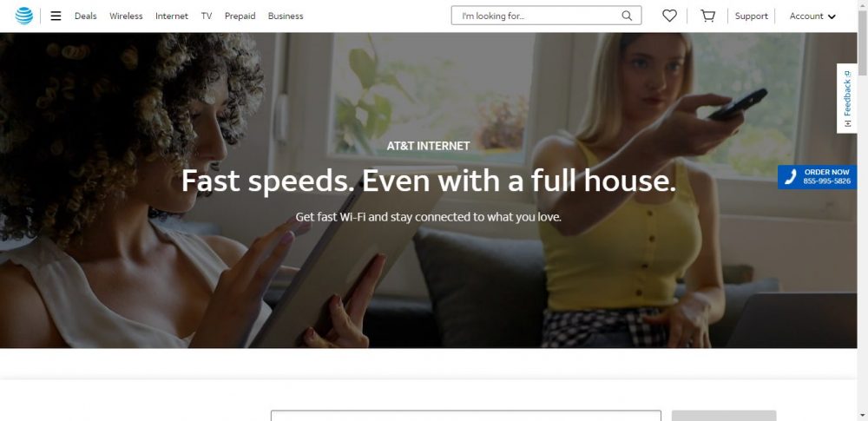Open the TV menu
Screen dimensions: 868x421
(x=207, y=16)
